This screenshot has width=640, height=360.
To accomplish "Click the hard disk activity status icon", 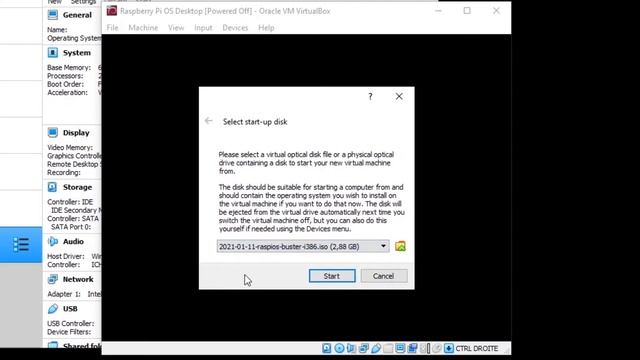I will [327, 348].
